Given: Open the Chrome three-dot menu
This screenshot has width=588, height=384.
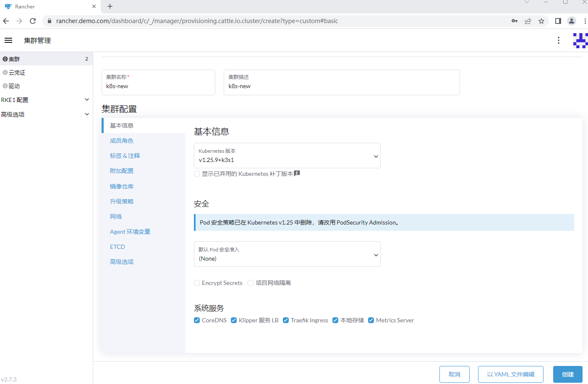Looking at the screenshot, I should click(585, 21).
